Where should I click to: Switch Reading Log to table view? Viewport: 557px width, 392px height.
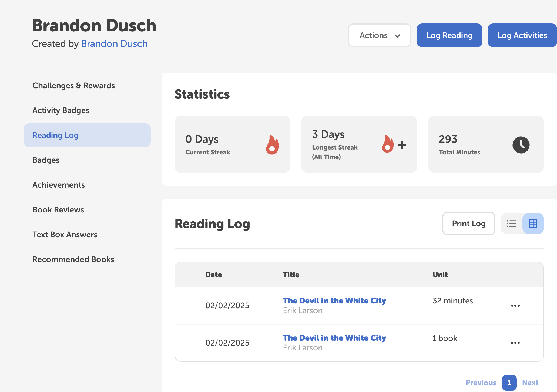pyautogui.click(x=533, y=223)
